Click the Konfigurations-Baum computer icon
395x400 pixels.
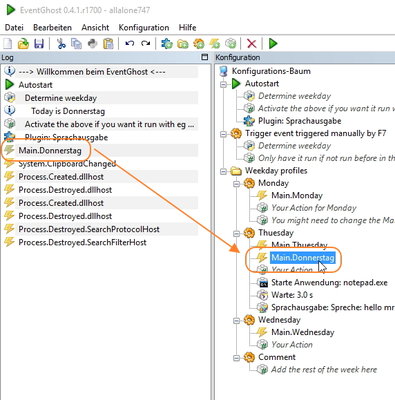tap(224, 71)
